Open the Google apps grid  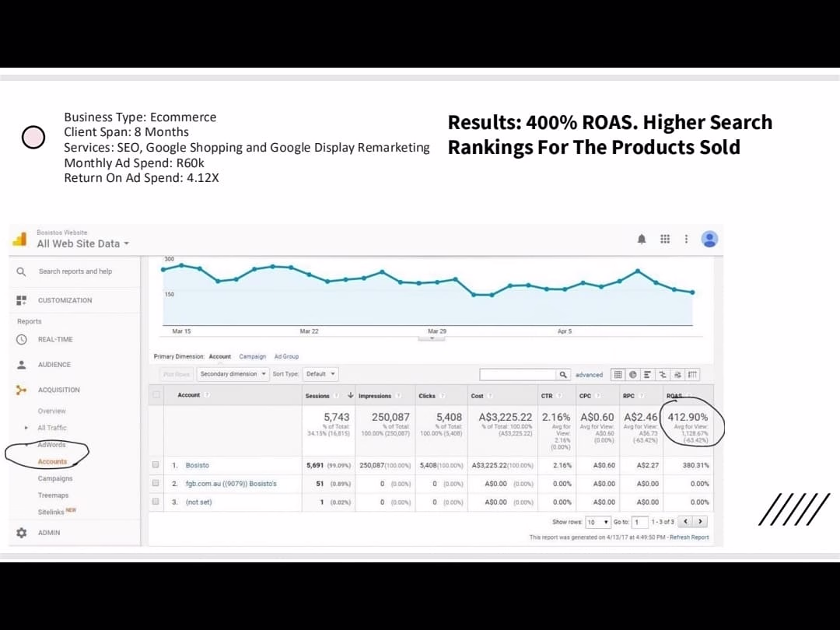coord(665,239)
